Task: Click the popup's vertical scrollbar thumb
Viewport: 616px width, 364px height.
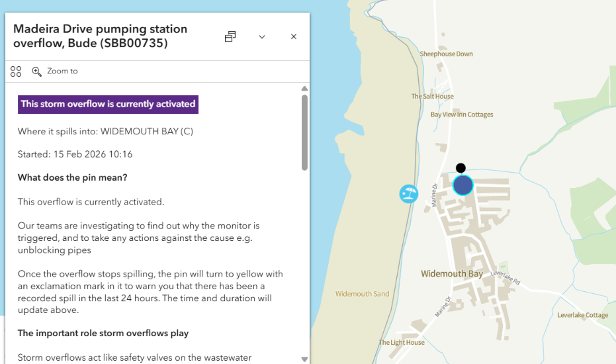Action: point(304,132)
